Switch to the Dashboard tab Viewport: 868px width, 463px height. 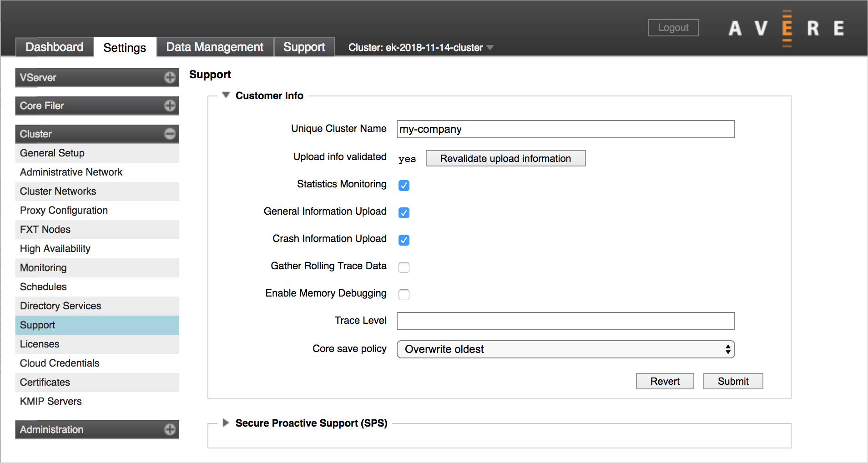click(x=54, y=47)
